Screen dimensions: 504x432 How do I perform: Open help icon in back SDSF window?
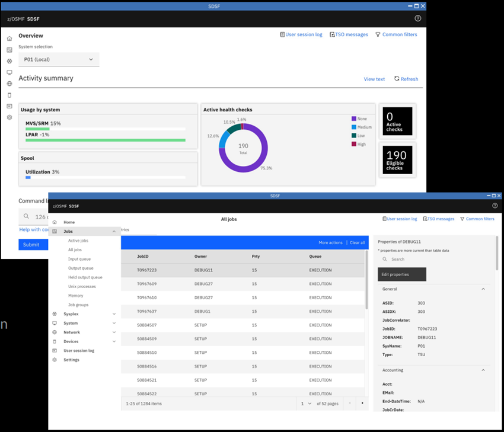point(417,18)
